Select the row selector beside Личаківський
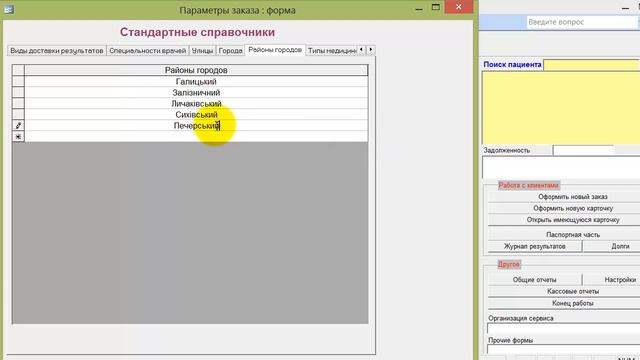The height and width of the screenshot is (360, 640). coord(18,104)
